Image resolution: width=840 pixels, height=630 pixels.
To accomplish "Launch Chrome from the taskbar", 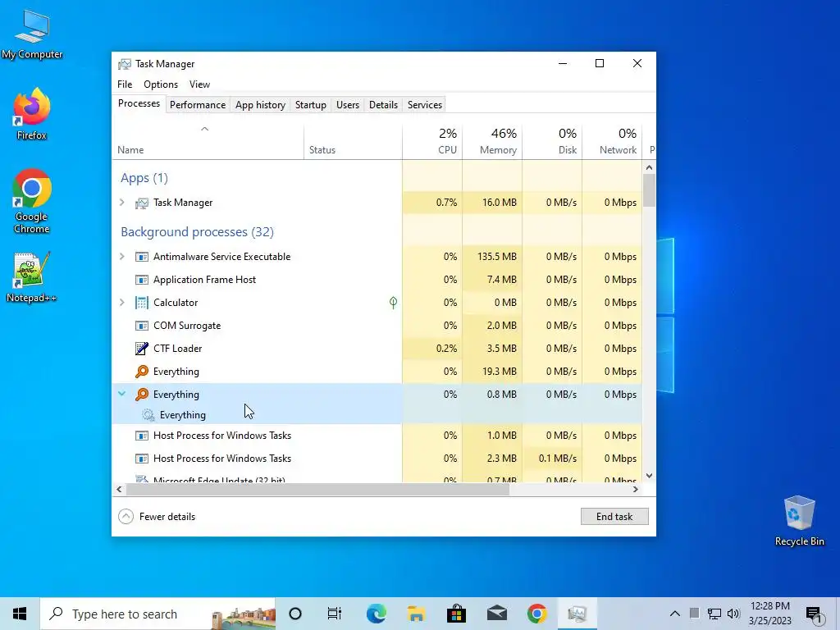I will (x=536, y=614).
